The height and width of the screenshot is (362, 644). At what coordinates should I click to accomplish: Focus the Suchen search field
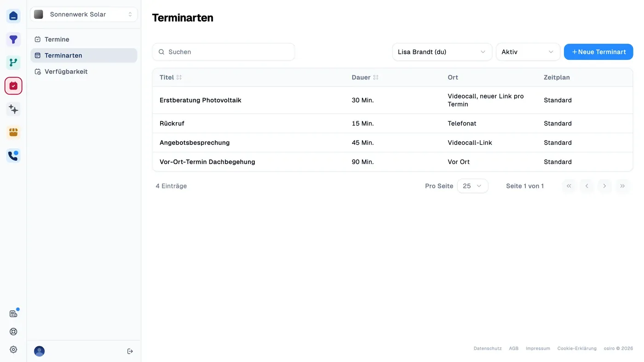(224, 52)
